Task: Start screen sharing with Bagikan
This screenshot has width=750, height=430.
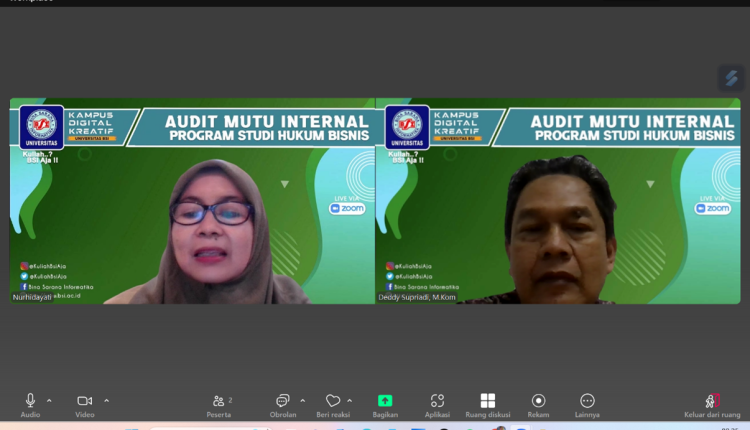Action: pyautogui.click(x=385, y=405)
